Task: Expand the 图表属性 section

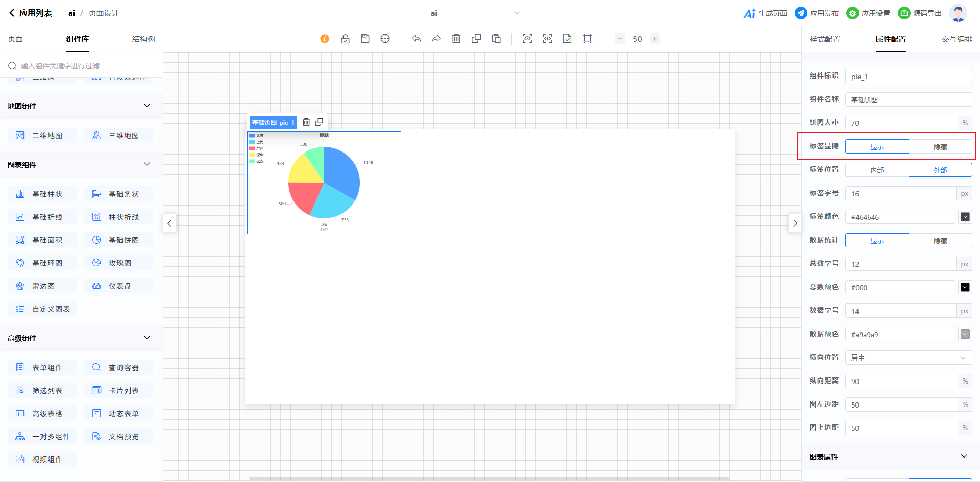Action: (x=964, y=456)
